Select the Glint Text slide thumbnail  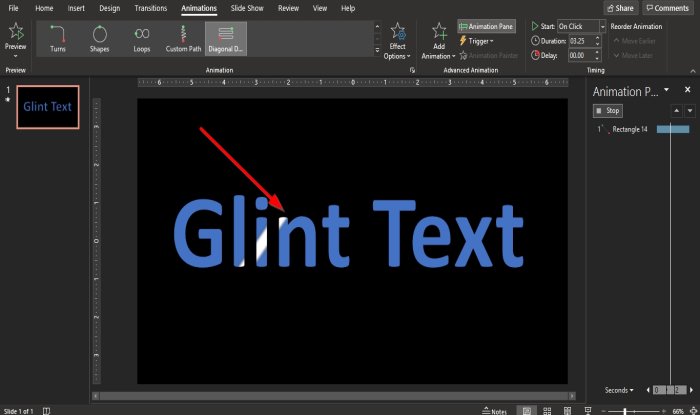coord(47,107)
